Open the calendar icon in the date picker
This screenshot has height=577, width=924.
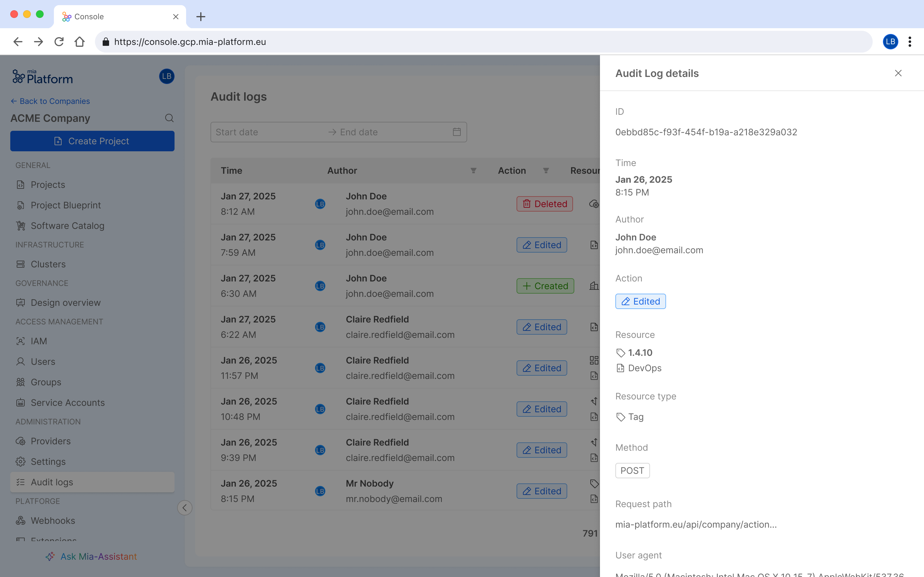457,132
